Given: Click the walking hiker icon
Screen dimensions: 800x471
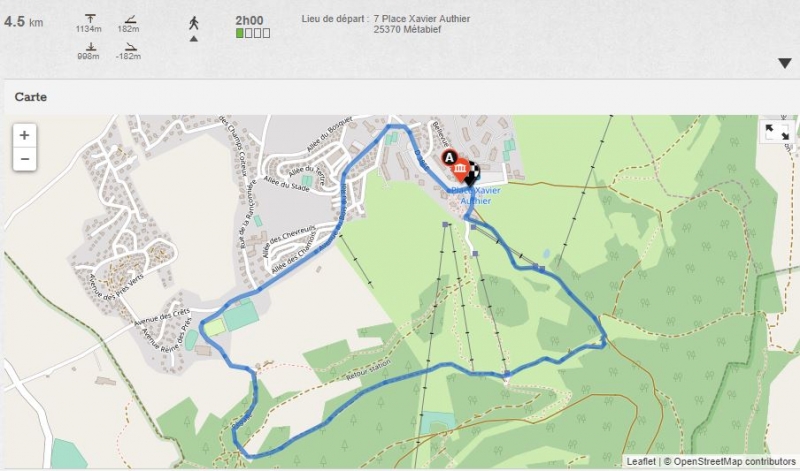Looking at the screenshot, I should [x=194, y=23].
